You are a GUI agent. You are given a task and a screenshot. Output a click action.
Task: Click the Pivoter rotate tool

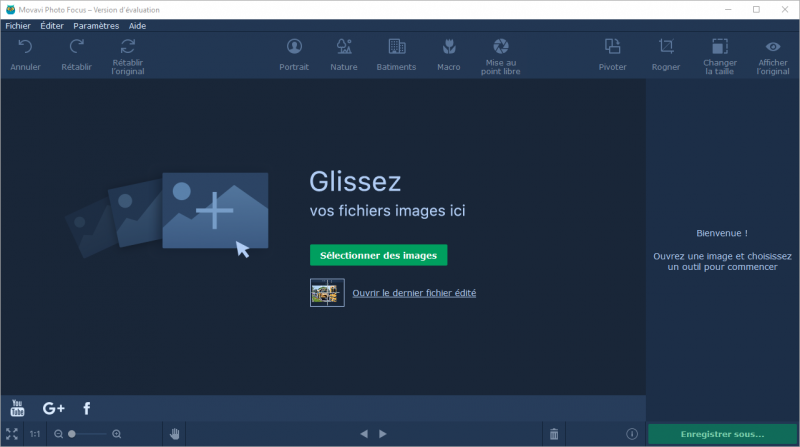point(612,47)
